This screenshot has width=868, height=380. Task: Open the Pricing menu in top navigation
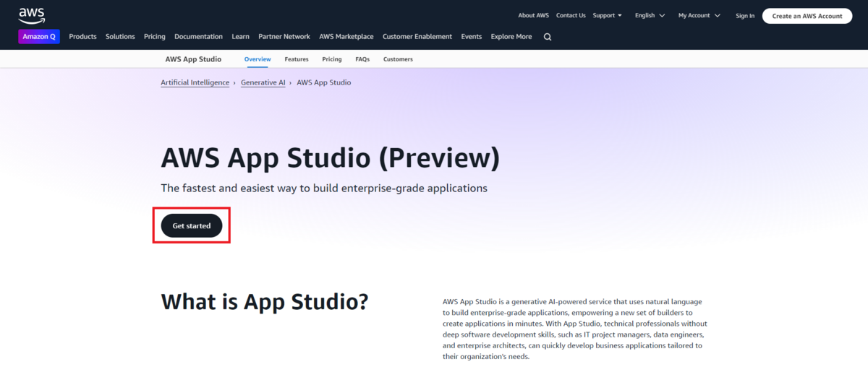[x=155, y=37]
